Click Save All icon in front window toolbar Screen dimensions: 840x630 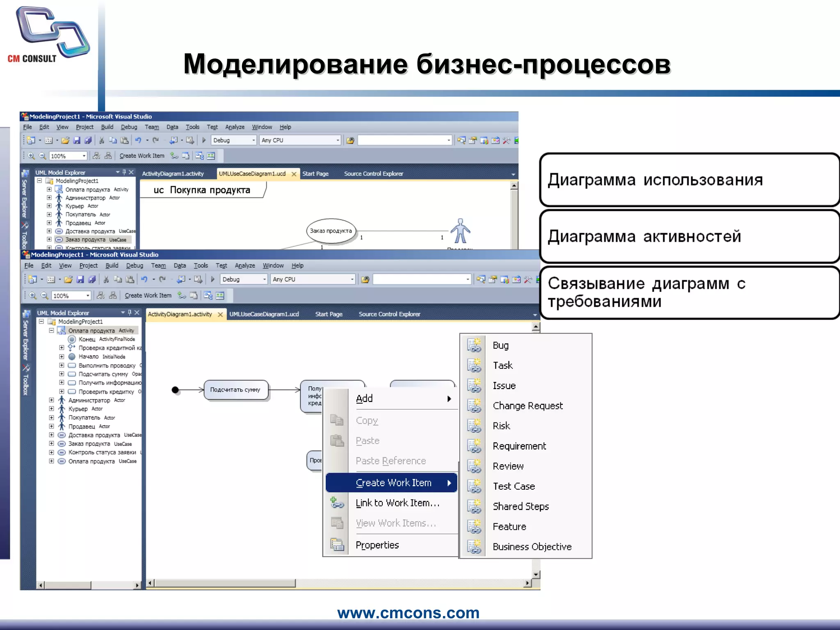pyautogui.click(x=92, y=279)
